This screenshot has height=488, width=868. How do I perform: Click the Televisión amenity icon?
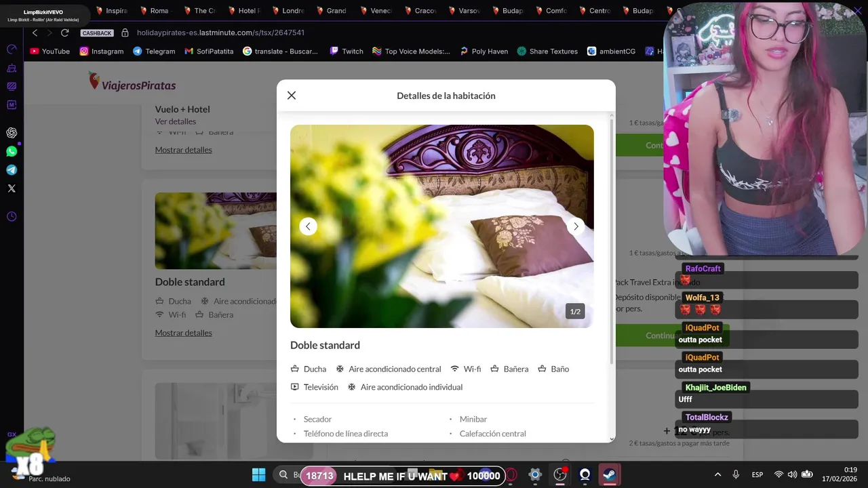[294, 387]
